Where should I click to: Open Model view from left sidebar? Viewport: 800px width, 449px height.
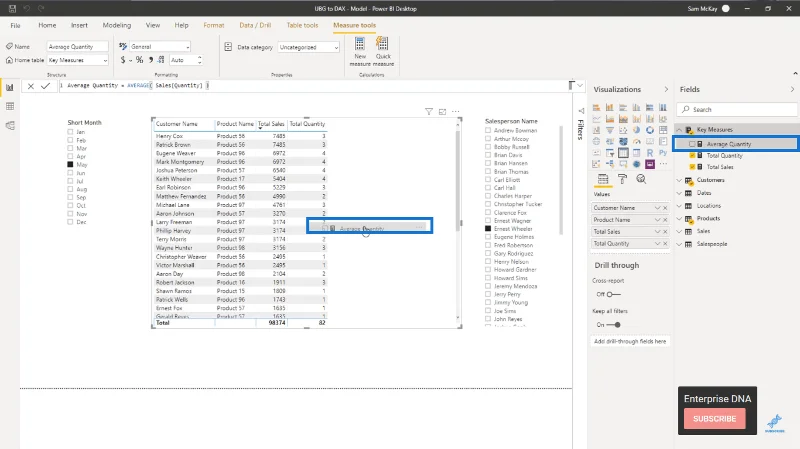[x=10, y=126]
